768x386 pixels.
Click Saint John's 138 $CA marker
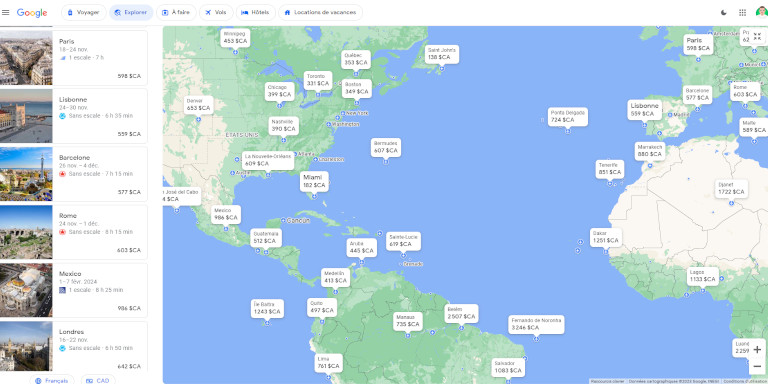point(442,54)
